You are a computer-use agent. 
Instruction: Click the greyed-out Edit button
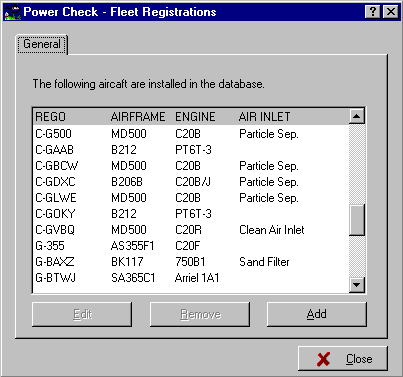82,314
